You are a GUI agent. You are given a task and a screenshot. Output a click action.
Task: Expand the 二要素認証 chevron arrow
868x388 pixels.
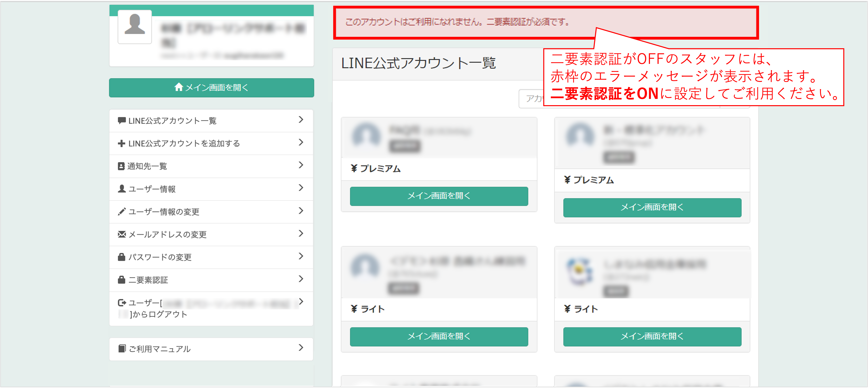click(301, 279)
